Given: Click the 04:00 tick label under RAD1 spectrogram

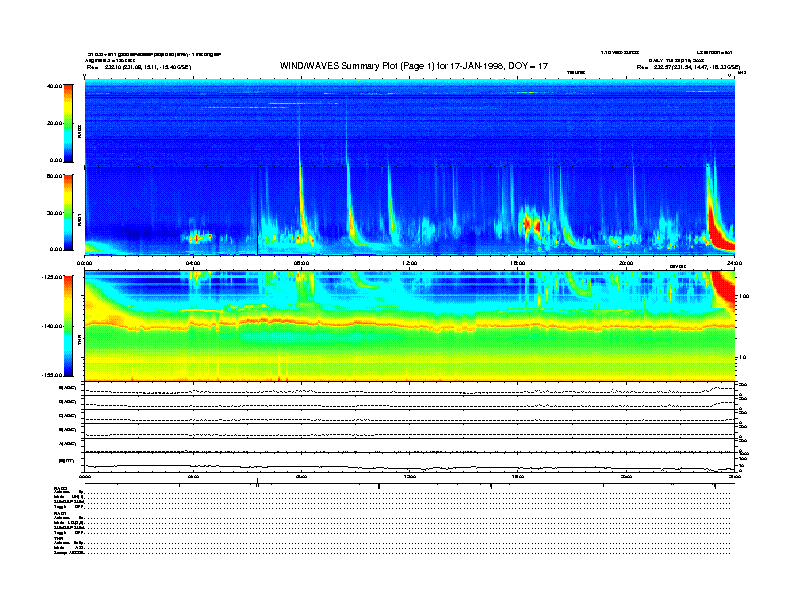Looking at the screenshot, I should [x=193, y=263].
